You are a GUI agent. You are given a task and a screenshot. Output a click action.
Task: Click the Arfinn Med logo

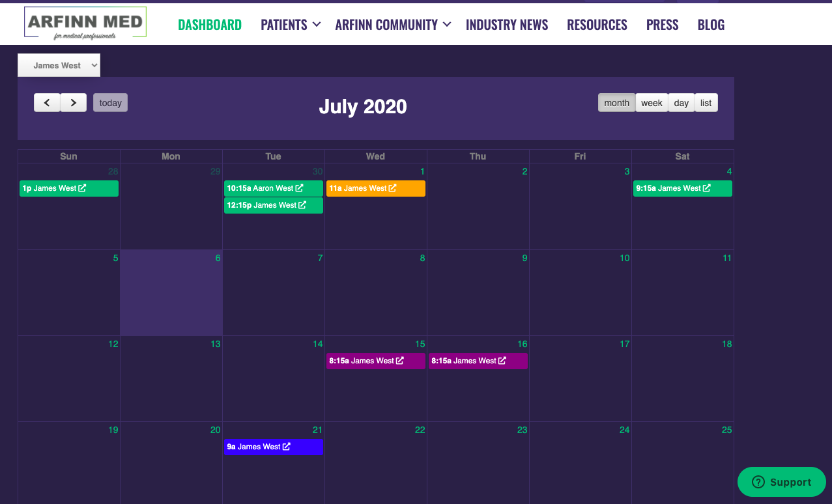pos(85,23)
